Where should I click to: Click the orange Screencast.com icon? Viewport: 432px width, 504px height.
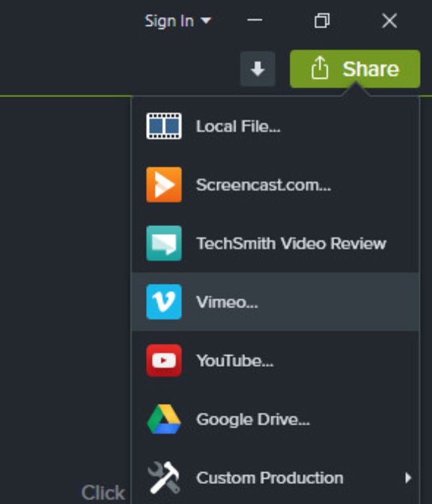click(x=164, y=185)
